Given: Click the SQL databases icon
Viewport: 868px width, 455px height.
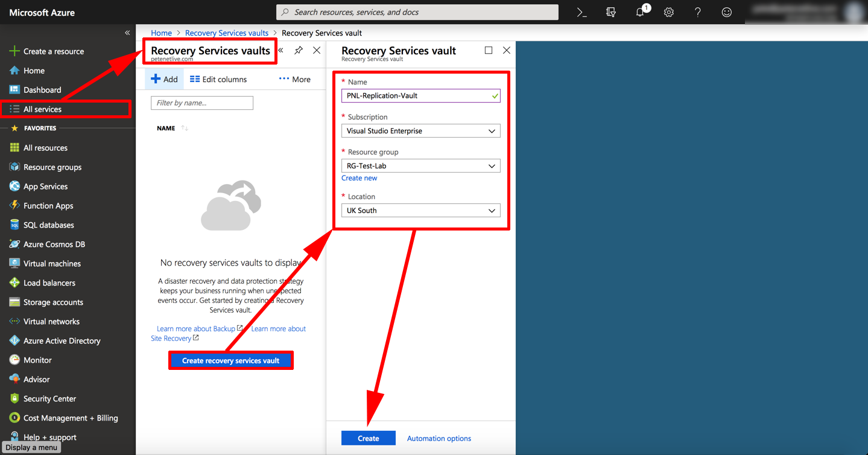Looking at the screenshot, I should pos(14,225).
